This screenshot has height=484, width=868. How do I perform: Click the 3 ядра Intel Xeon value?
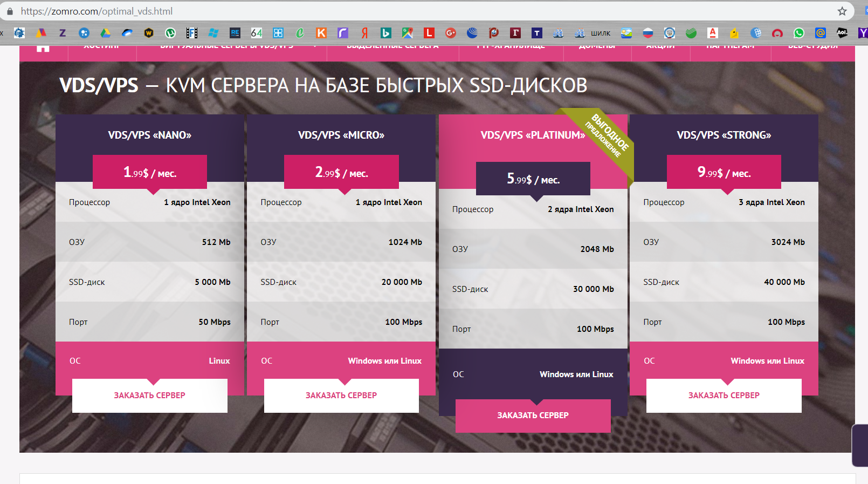(771, 202)
